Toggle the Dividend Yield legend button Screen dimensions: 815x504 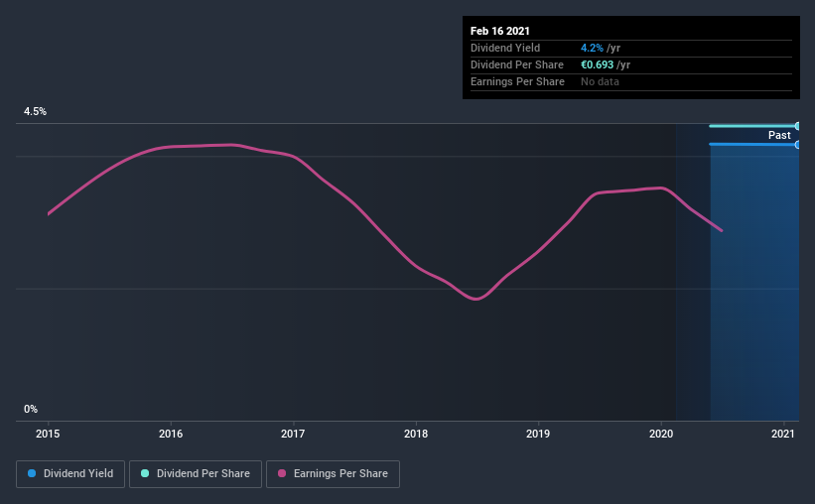[x=70, y=474]
